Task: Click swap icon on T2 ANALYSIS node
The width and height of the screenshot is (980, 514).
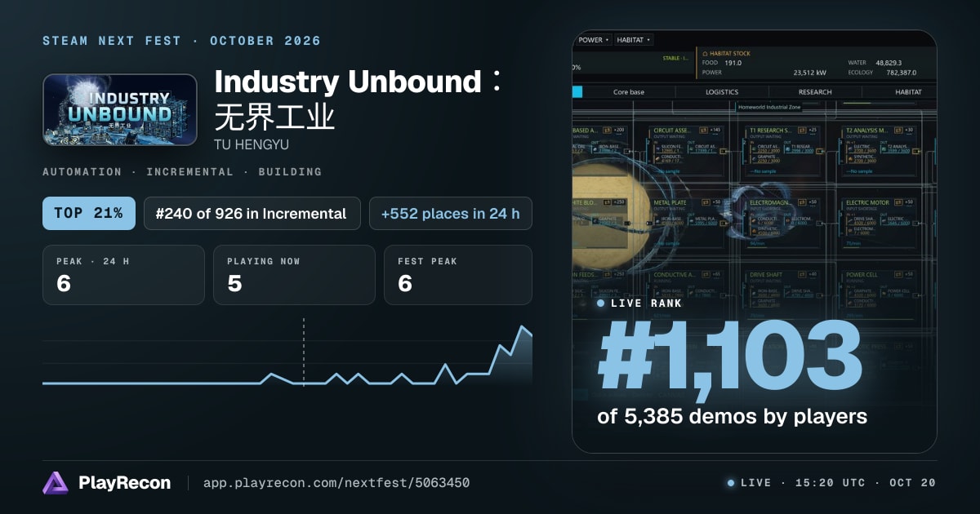Action: [x=898, y=130]
